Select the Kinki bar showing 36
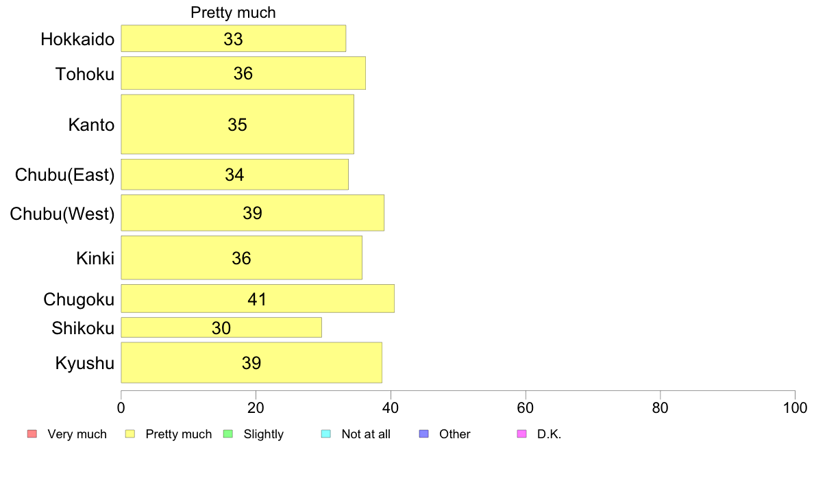Viewport: 814px width, 504px height. (x=242, y=257)
